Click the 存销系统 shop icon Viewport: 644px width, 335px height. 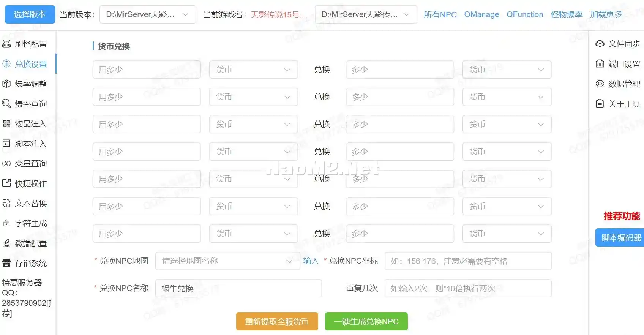coord(6,263)
